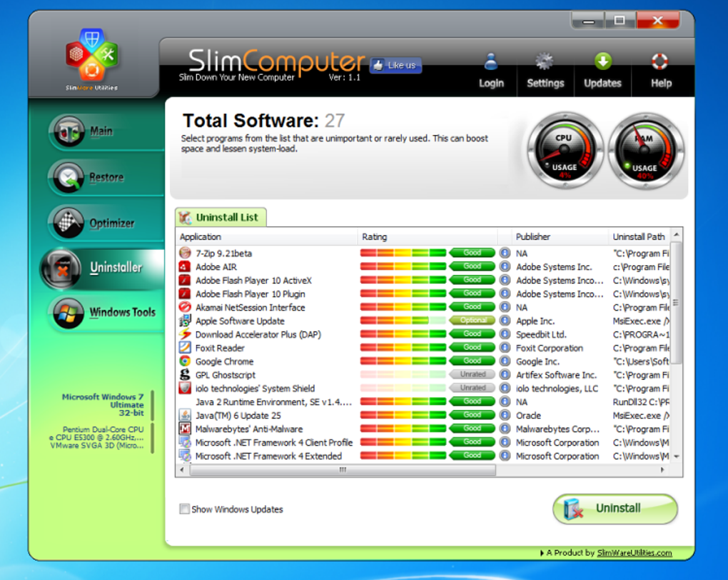Screen dimensions: 728x580
Task: Select the 7-Zip 9.21beta application icon
Action: 185,253
